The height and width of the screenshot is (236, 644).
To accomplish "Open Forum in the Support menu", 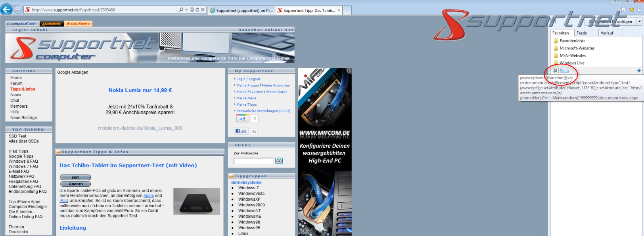I will tap(16, 83).
